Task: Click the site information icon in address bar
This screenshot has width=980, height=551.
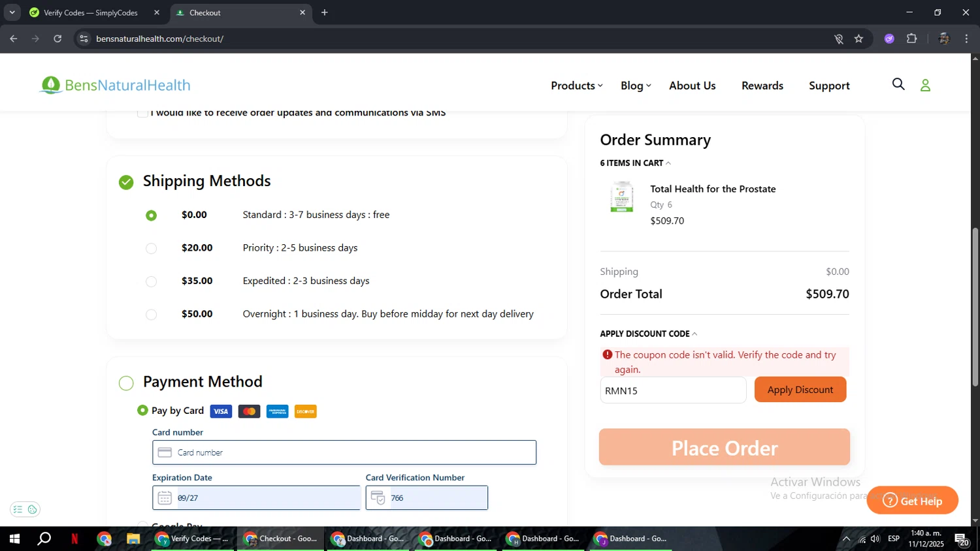Action: pyautogui.click(x=84, y=39)
